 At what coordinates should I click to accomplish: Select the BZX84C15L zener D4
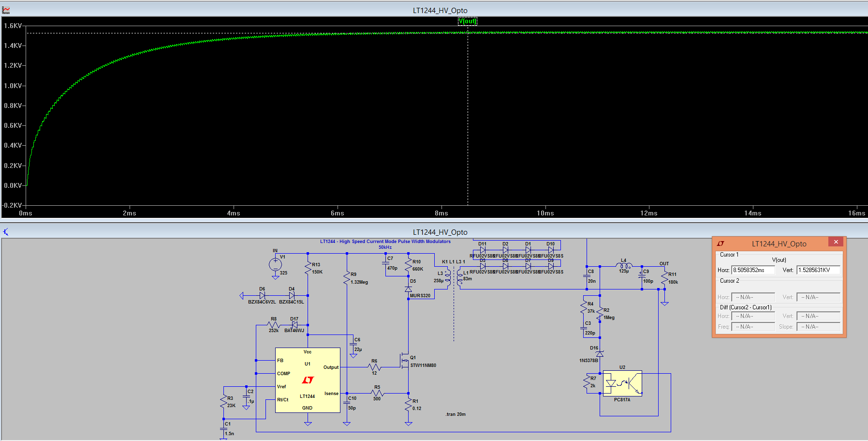tap(292, 295)
